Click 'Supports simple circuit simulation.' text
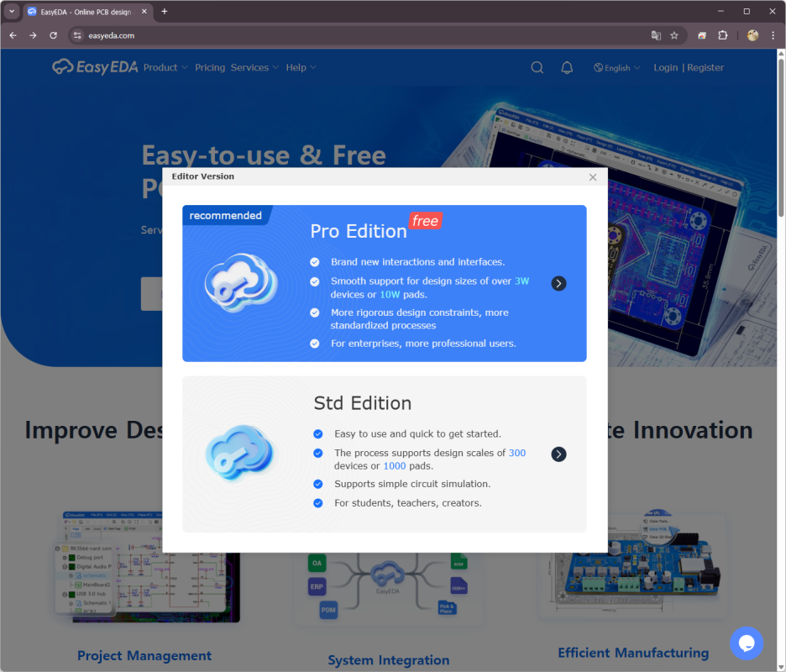Screen dimensions: 786x672 pyautogui.click(x=412, y=484)
